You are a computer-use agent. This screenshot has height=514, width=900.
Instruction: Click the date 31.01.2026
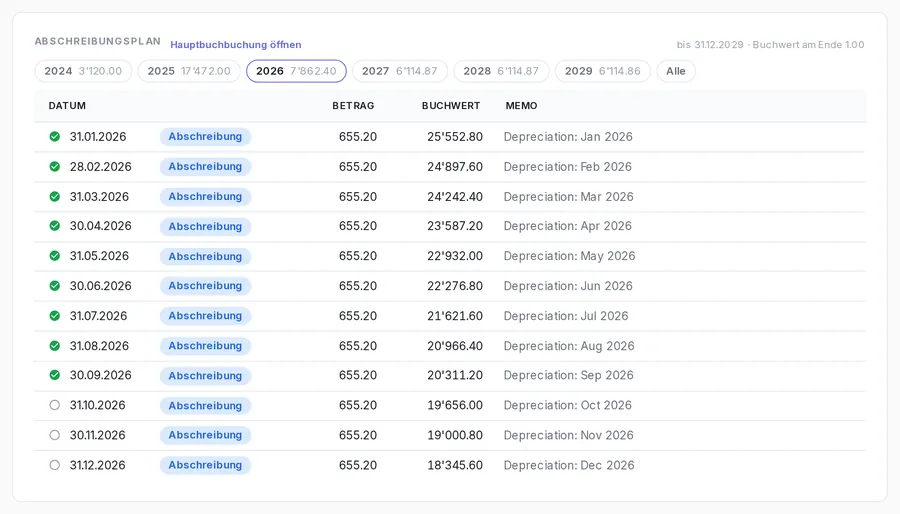point(98,137)
